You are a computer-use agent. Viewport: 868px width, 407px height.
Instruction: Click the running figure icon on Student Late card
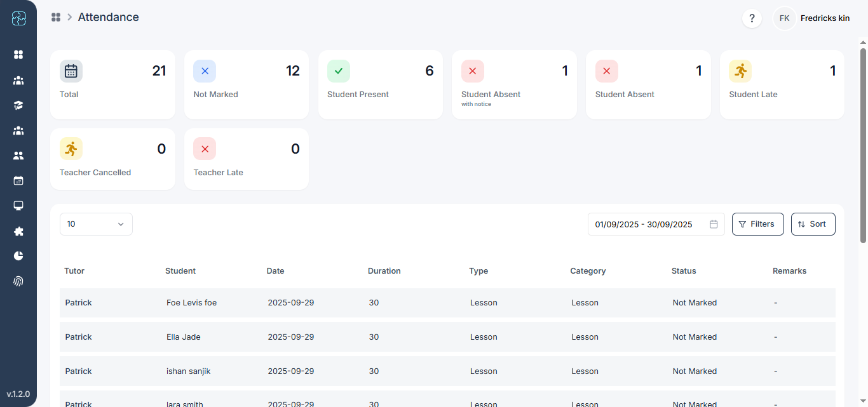[x=740, y=71]
